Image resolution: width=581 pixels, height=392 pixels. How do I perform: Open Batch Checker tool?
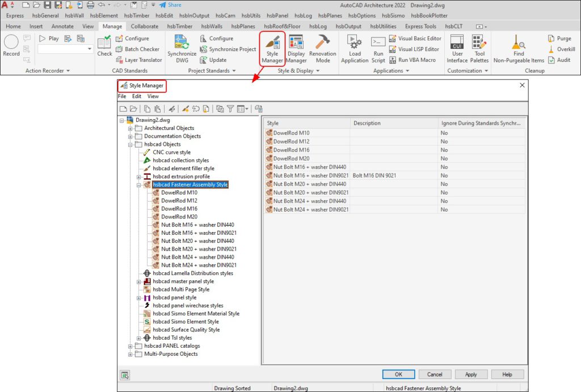point(137,49)
